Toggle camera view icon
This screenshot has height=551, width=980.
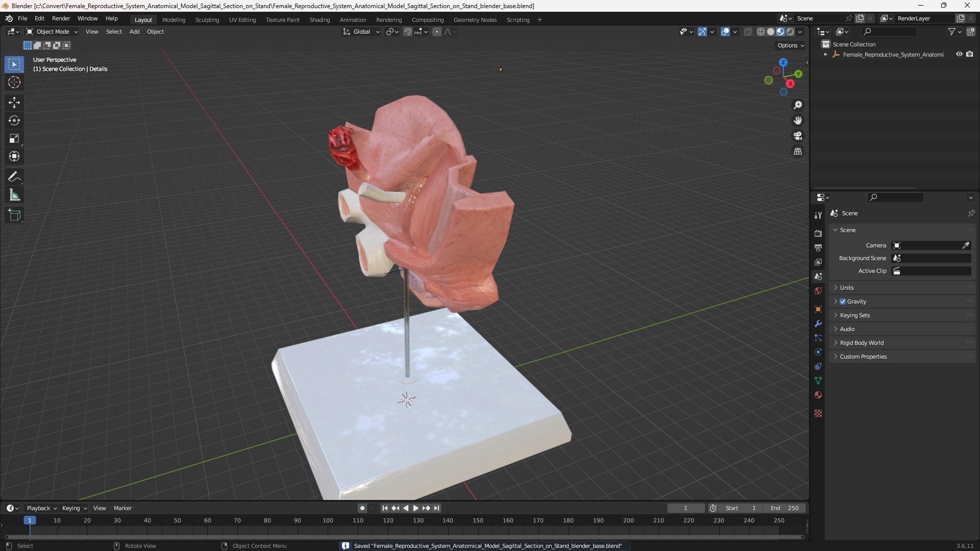[x=797, y=136]
